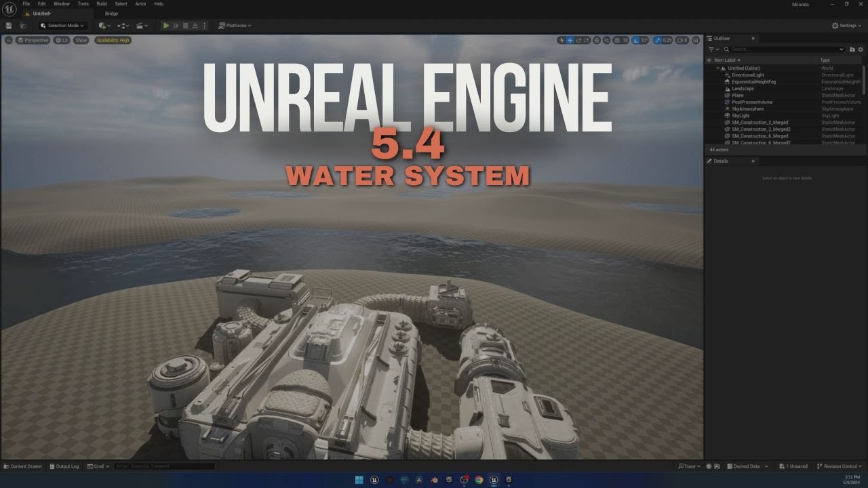Click the Lit view mode button

pyautogui.click(x=62, y=40)
